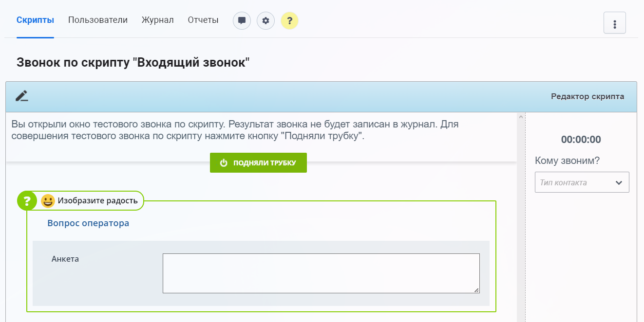Select the Скрипты tab
The height and width of the screenshot is (322, 644).
point(35,19)
